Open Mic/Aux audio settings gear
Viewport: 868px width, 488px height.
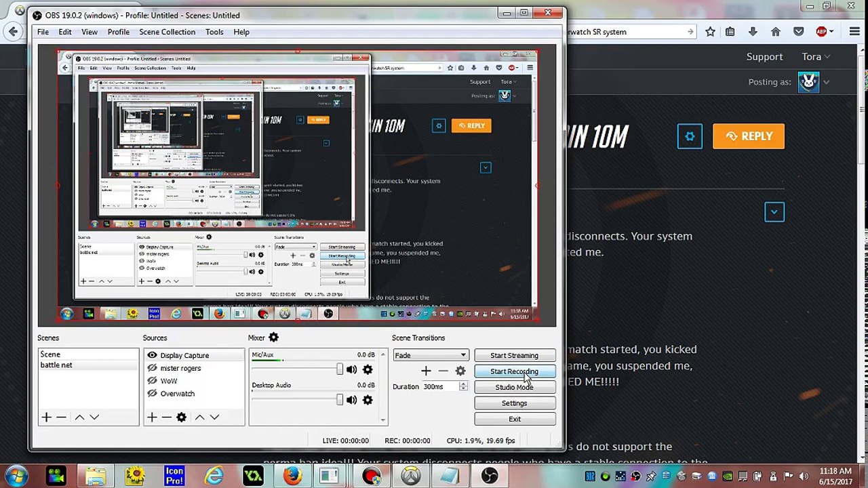click(368, 369)
